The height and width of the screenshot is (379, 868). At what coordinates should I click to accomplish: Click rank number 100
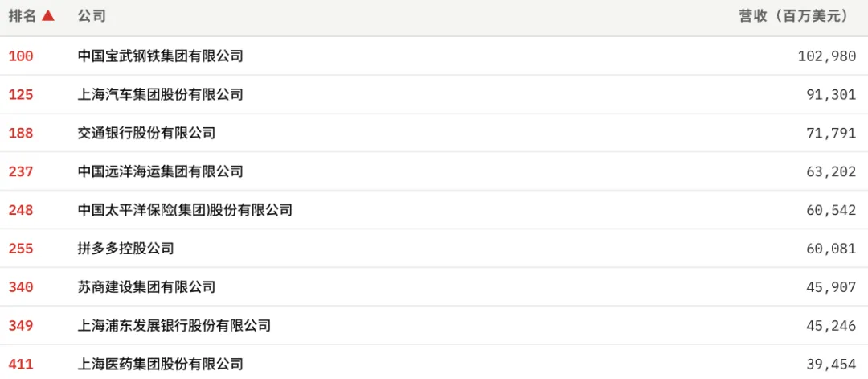(21, 56)
